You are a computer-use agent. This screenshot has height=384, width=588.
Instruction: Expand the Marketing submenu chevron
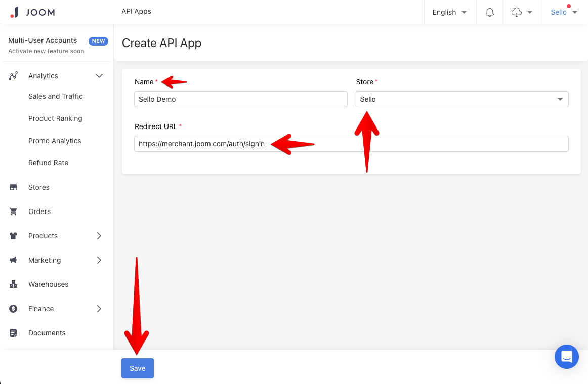click(x=99, y=260)
